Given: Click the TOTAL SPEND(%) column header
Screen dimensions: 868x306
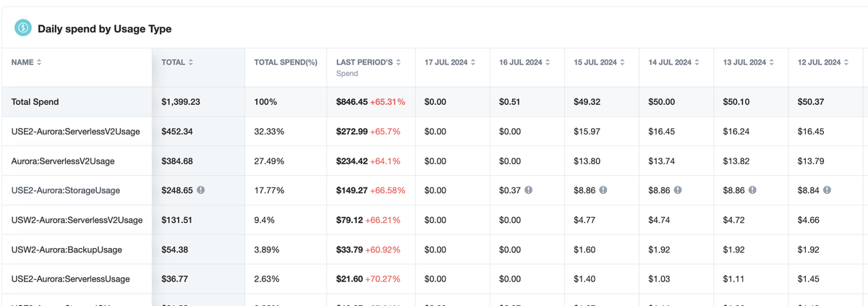Looking at the screenshot, I should (286, 63).
